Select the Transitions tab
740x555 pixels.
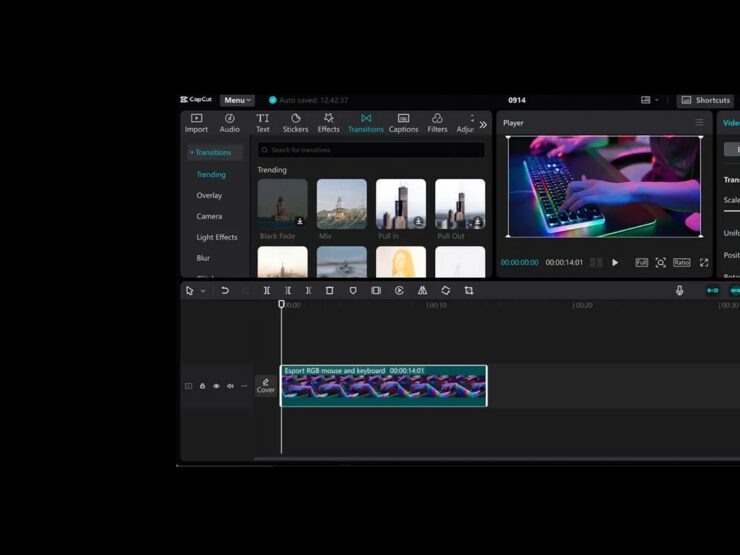click(x=366, y=123)
